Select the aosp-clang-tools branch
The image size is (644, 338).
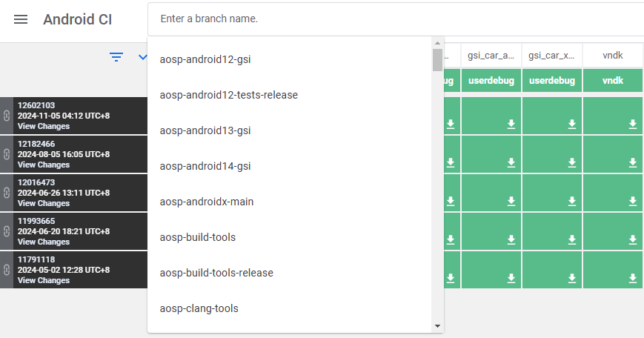tap(199, 308)
